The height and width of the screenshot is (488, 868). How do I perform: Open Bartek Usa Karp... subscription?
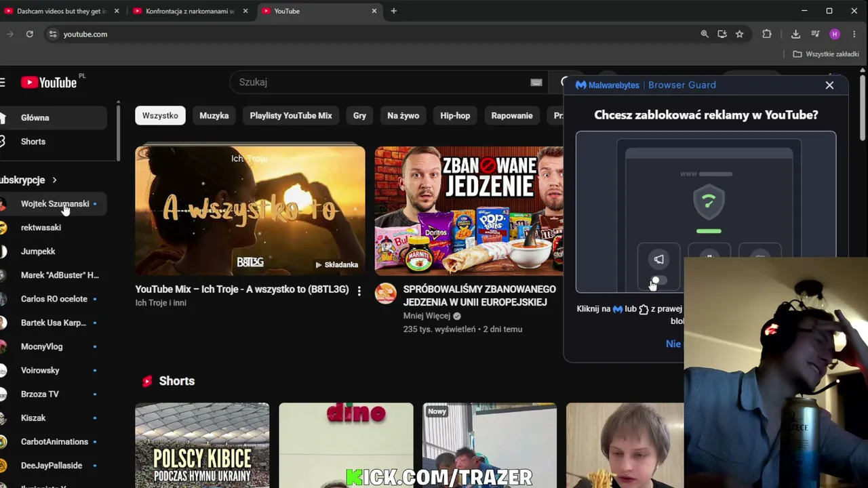click(x=53, y=323)
